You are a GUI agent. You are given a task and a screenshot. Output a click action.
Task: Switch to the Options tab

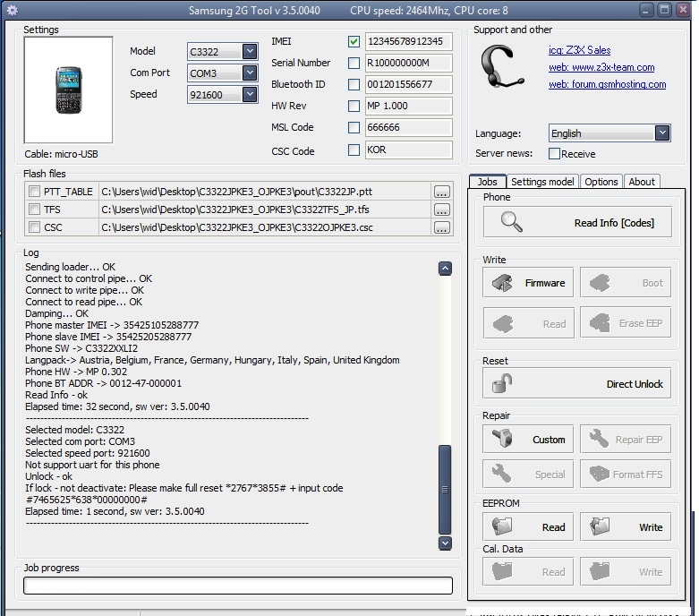[601, 182]
